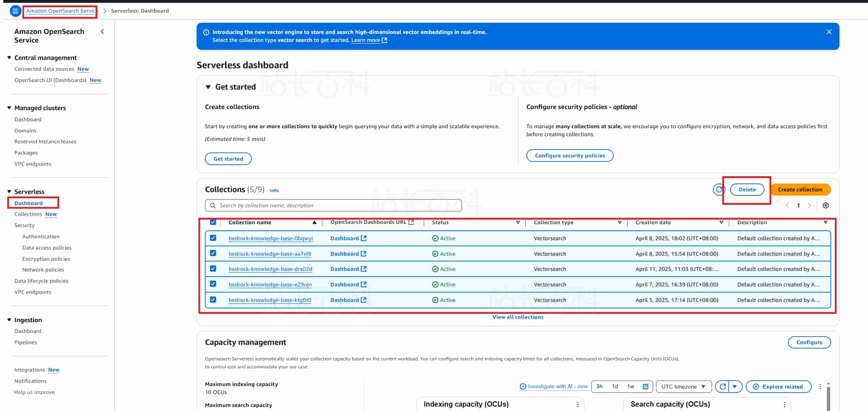This screenshot has width=868, height=411.
Task: Open collections table settings gear
Action: point(825,205)
